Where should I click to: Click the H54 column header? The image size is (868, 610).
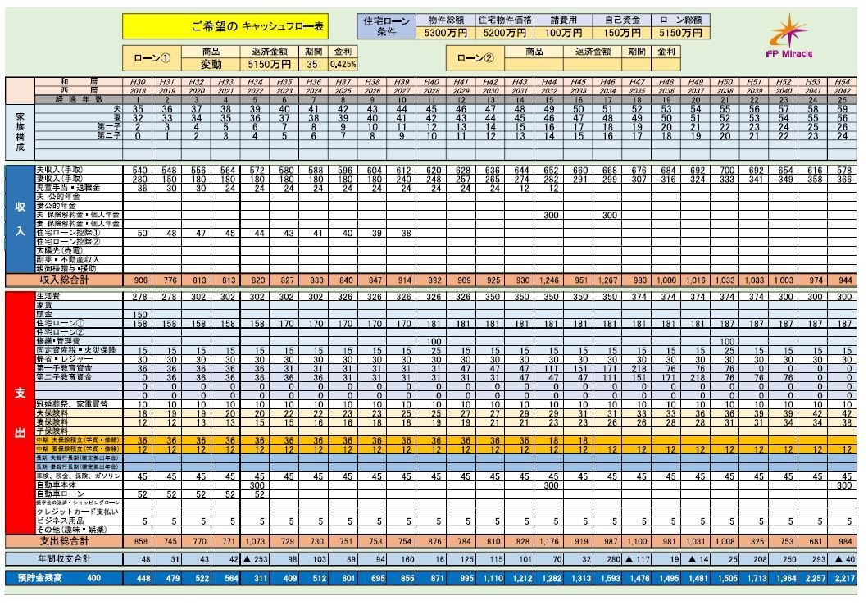842,82
